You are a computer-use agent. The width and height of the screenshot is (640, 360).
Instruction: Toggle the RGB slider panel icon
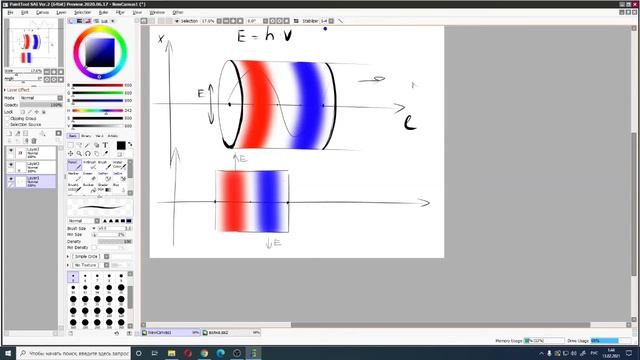(x=80, y=21)
